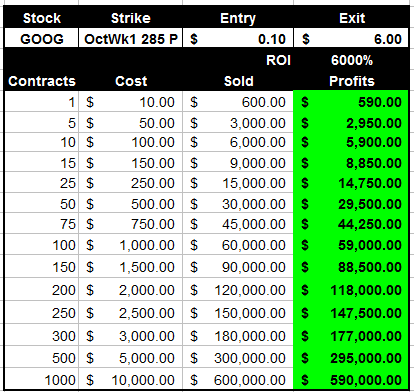Viewport: 414px width, 392px height.
Task: Select the sold cell showing 45,000.00
Action: (238, 224)
